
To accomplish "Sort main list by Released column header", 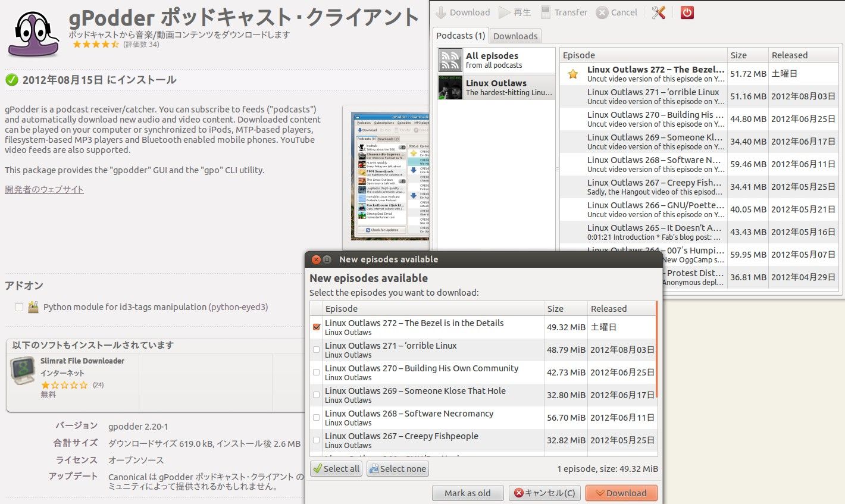I will (x=803, y=55).
